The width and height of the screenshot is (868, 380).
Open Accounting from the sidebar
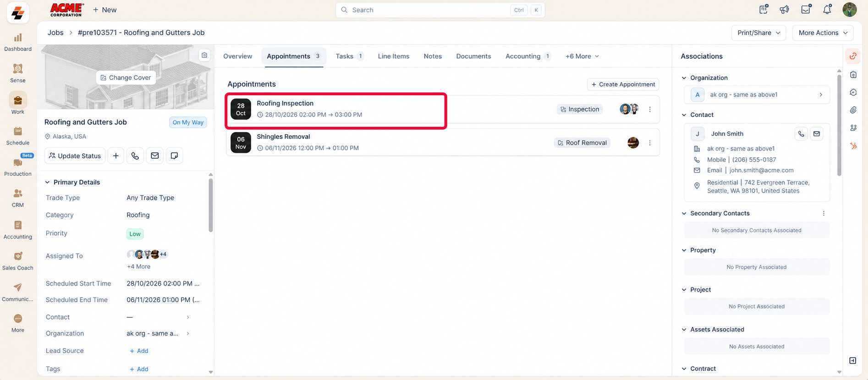[18, 230]
